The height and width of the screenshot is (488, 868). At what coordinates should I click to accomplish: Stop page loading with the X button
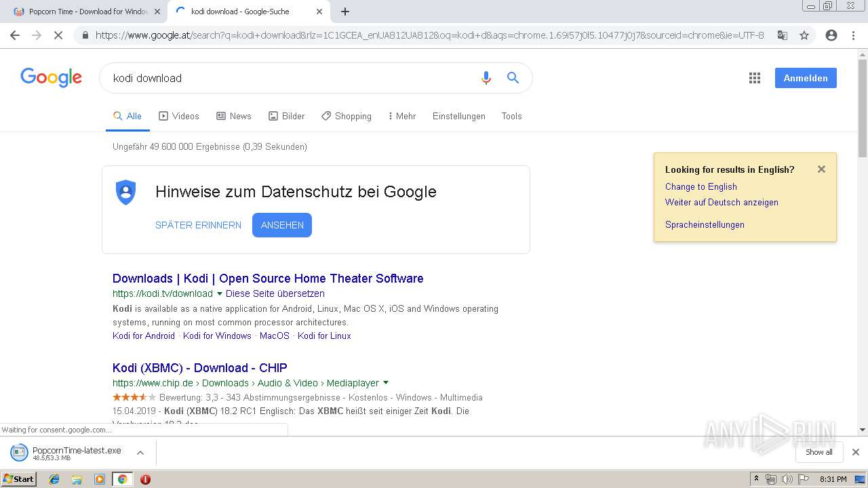coord(58,35)
